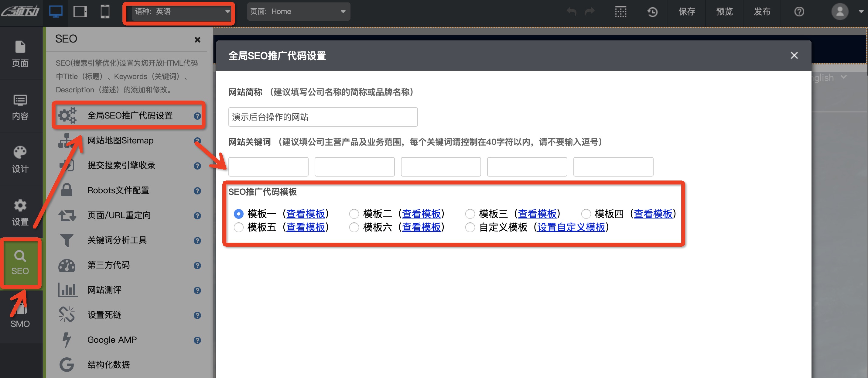868x378 pixels.
Task: Click the 网站简称 input field
Action: [323, 117]
